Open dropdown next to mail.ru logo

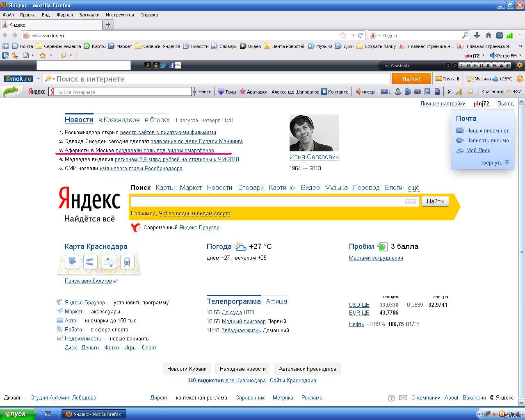coord(39,79)
